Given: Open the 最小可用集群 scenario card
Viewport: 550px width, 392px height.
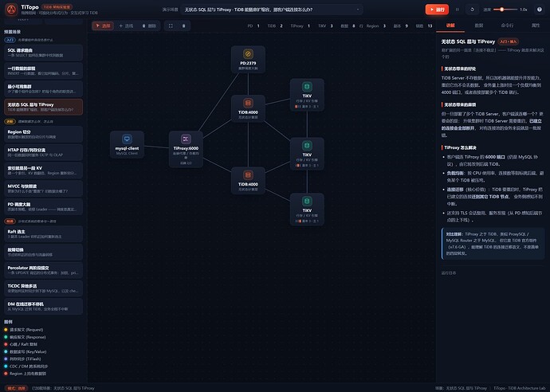Looking at the screenshot, I should (x=44, y=88).
